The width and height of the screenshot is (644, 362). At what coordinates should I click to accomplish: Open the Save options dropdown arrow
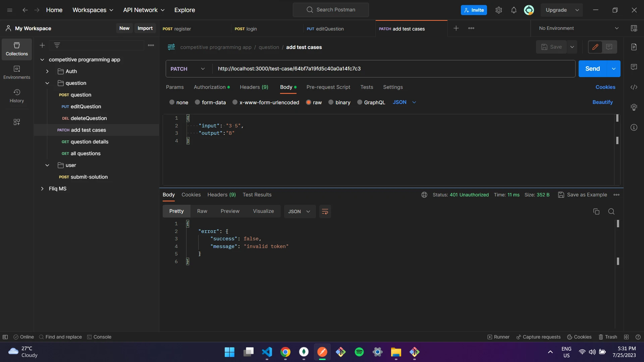point(572,47)
